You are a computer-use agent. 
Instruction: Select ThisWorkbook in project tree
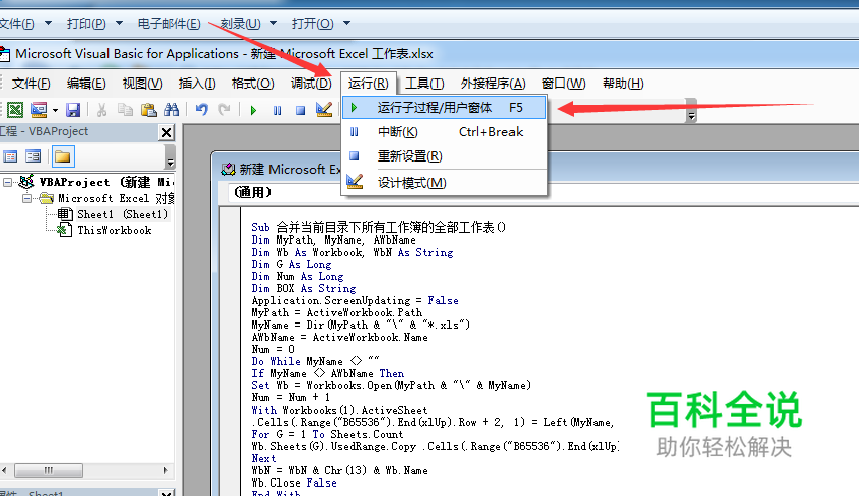pos(114,230)
